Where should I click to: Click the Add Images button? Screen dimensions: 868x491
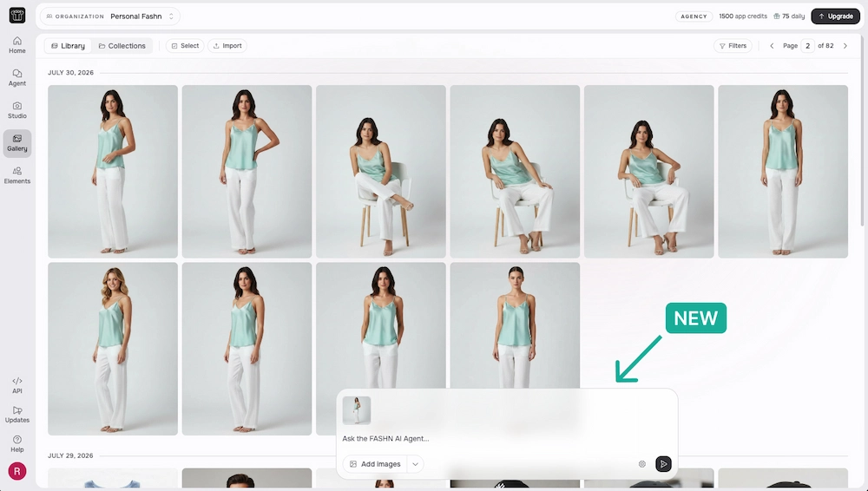[375, 464]
